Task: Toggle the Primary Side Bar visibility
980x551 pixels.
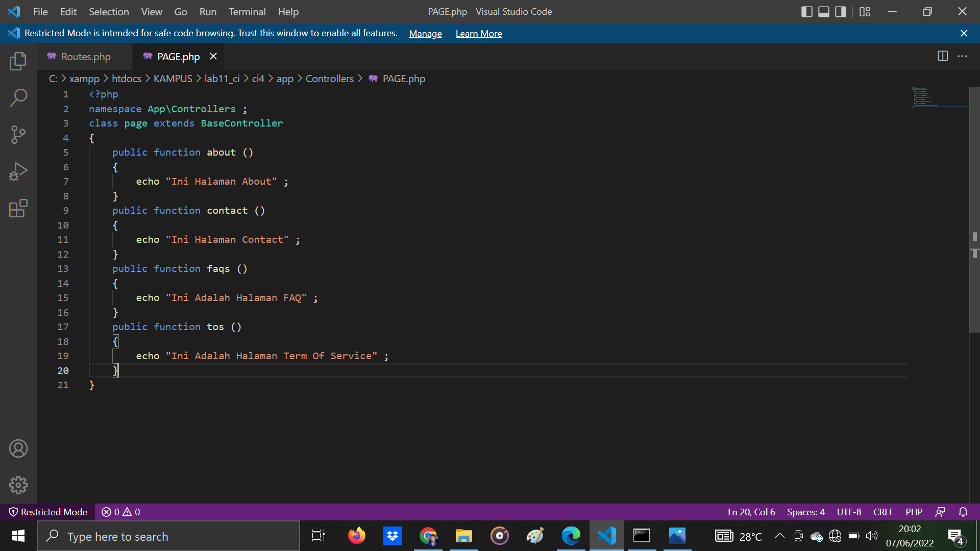Action: point(806,11)
